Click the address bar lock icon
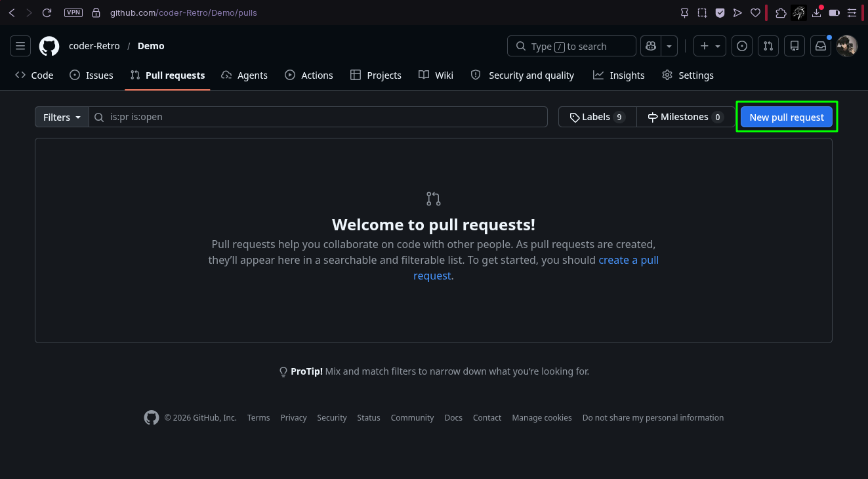 click(96, 12)
